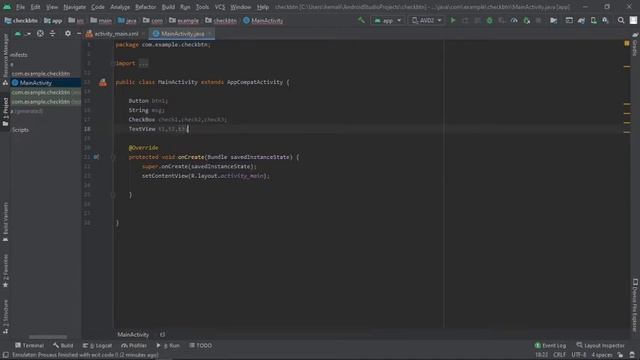Click the Profile app gauge icon

pyautogui.click(x=514, y=20)
